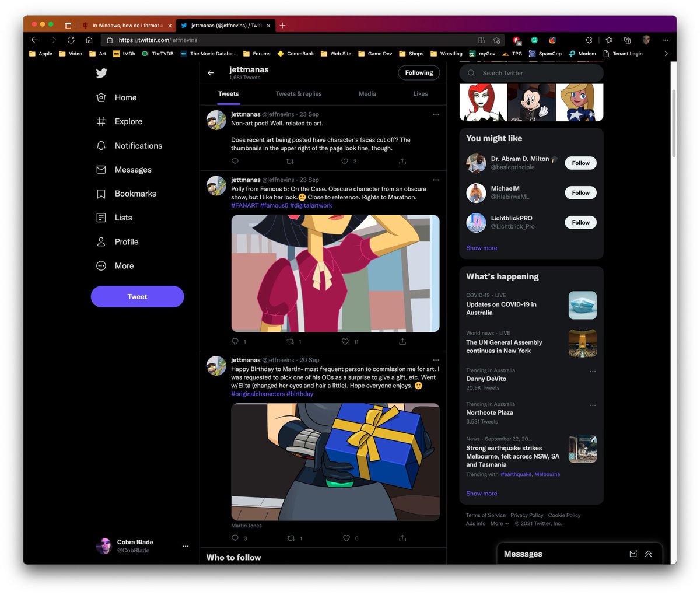Open Explore from the sidebar
The width and height of the screenshot is (700, 595).
click(x=120, y=121)
